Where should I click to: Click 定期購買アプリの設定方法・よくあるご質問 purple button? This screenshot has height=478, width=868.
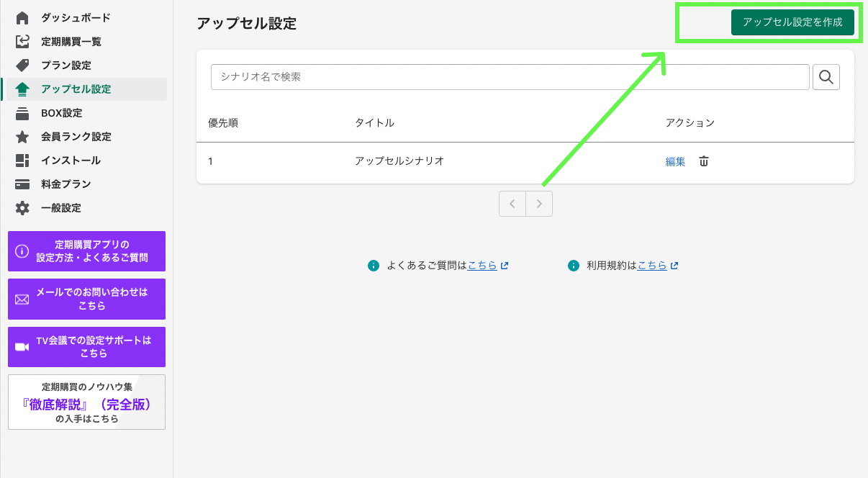(86, 251)
